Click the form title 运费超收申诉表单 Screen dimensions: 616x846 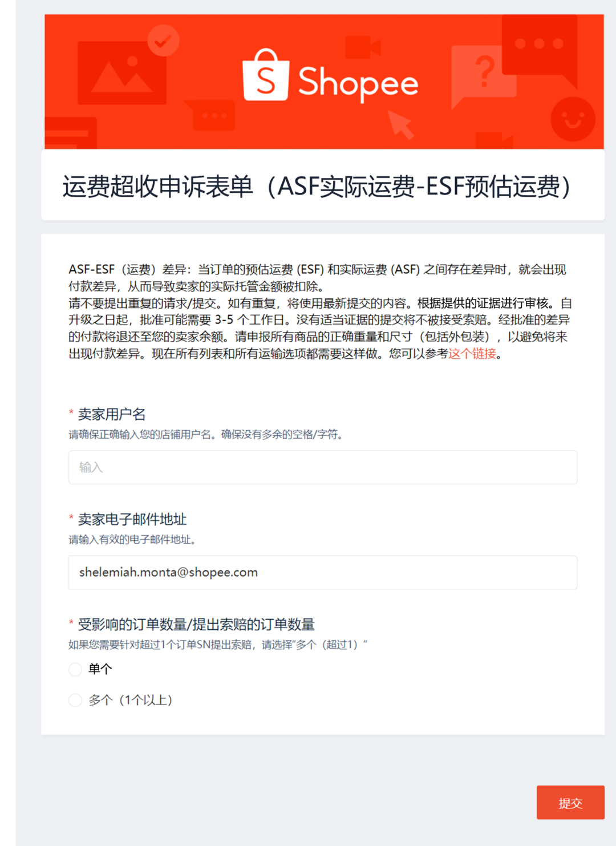(158, 187)
